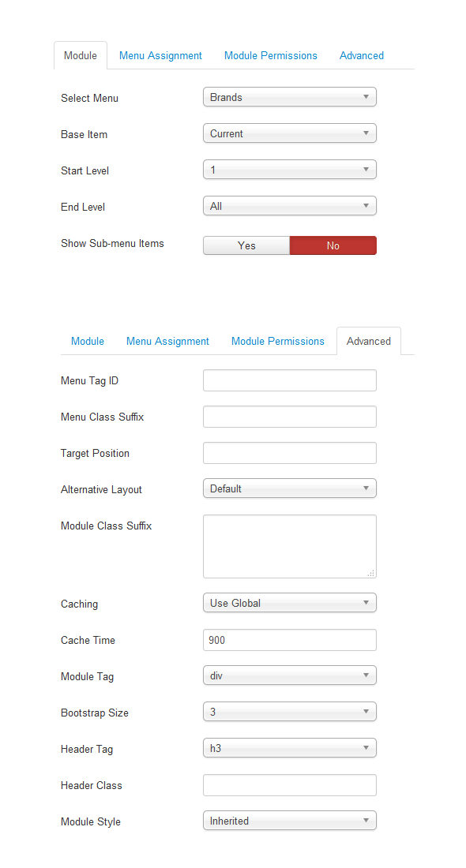
Task: Open the Module Tag dropdown showing div
Action: [290, 676]
